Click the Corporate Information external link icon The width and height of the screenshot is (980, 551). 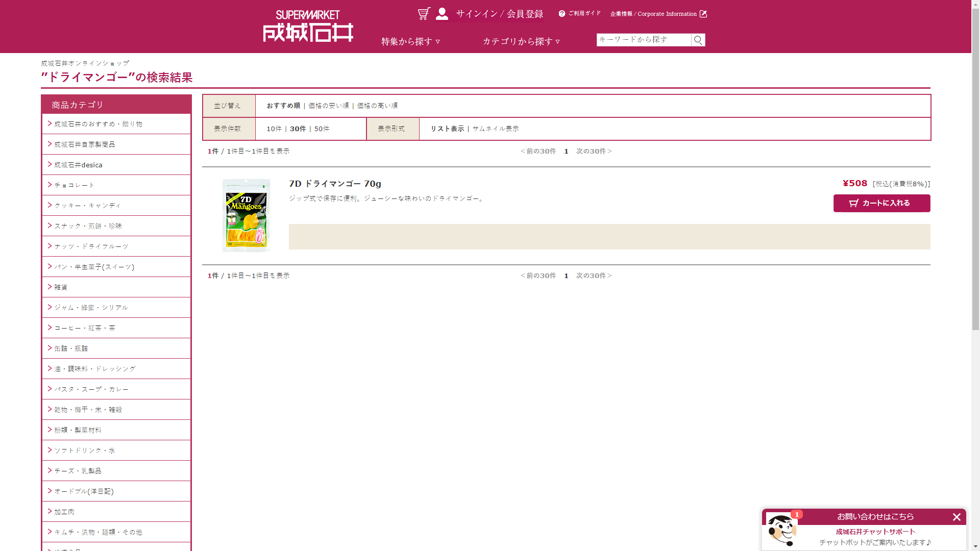point(703,14)
